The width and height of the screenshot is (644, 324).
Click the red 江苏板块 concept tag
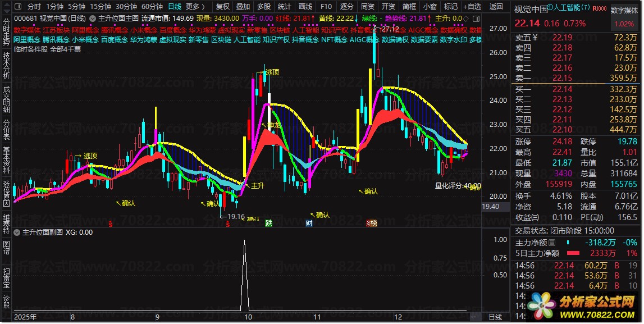[x=56, y=30]
